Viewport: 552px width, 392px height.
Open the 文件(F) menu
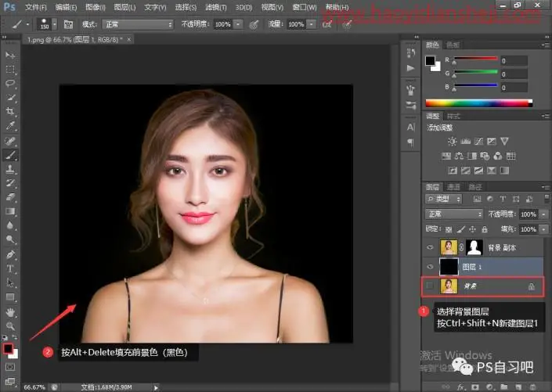tap(36, 7)
